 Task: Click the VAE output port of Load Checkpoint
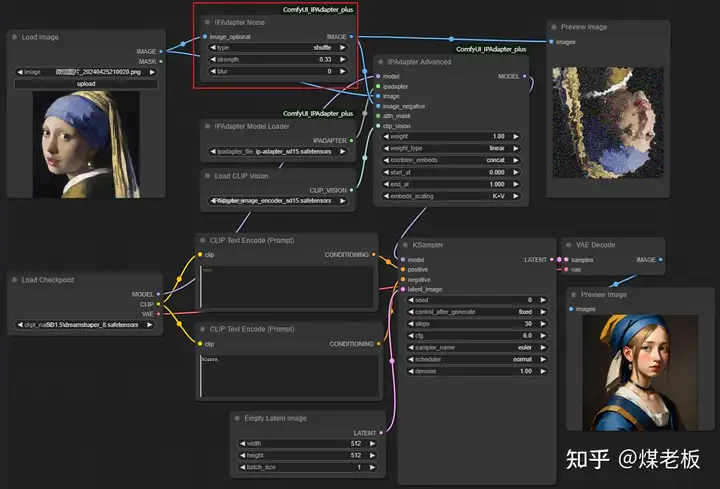click(x=158, y=314)
